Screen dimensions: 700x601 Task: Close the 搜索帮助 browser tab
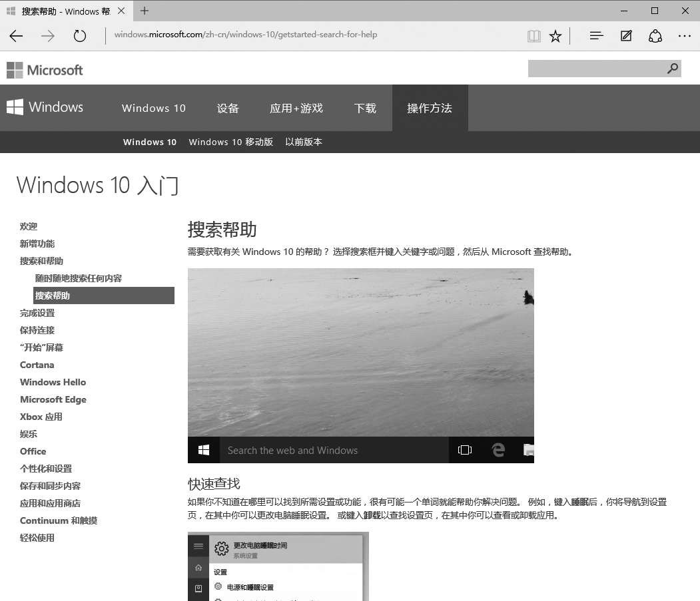pos(121,11)
